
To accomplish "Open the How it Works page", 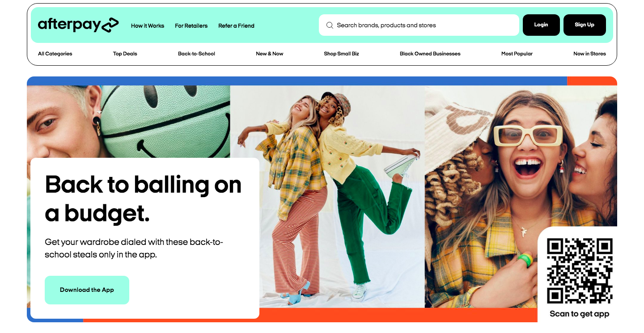I will (x=148, y=26).
